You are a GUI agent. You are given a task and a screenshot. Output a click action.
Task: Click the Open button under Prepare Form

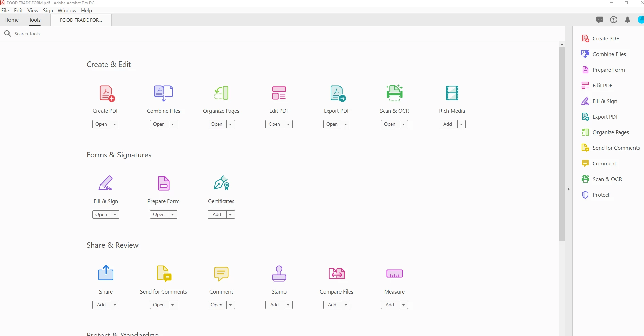(159, 215)
